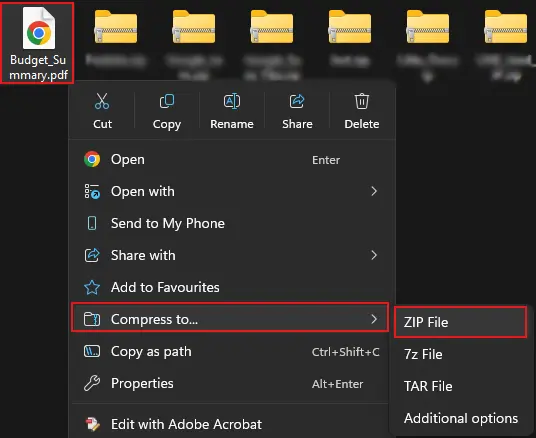Select ZIP File in the submenu
Viewport: 536px width, 438px height.
pyautogui.click(x=460, y=322)
